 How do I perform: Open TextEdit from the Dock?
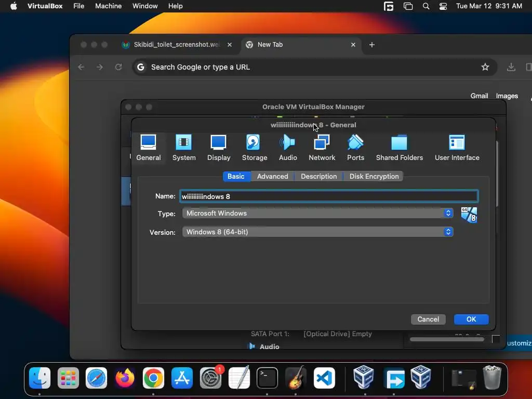pyautogui.click(x=239, y=378)
